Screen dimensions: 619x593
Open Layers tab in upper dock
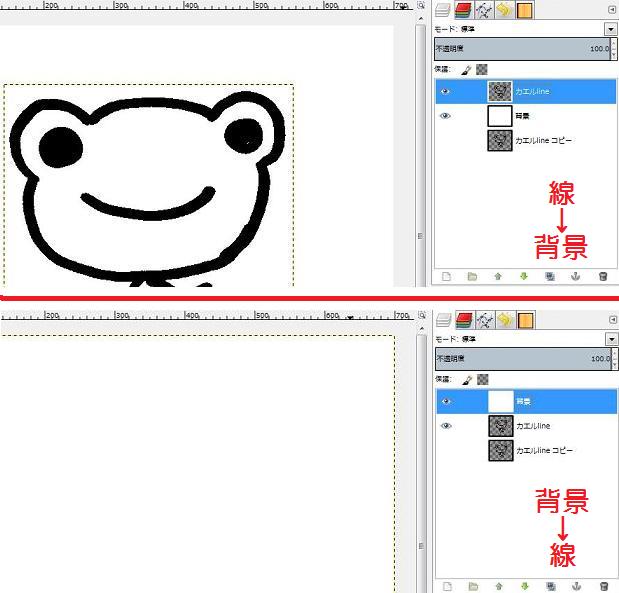[442, 10]
